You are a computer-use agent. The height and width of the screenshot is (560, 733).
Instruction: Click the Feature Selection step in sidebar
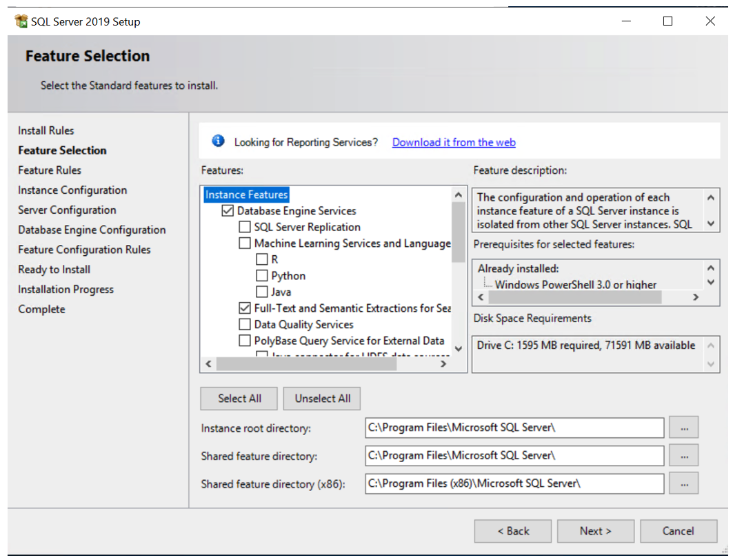(x=62, y=150)
